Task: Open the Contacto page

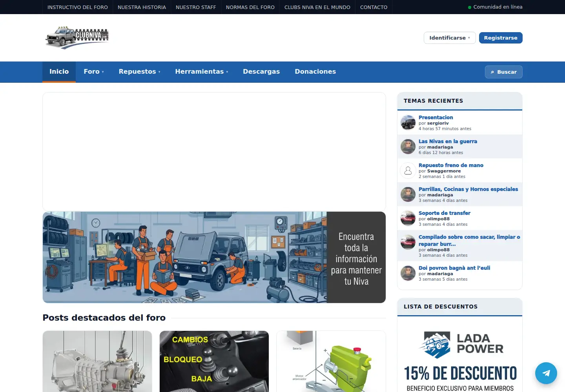Action: (374, 7)
